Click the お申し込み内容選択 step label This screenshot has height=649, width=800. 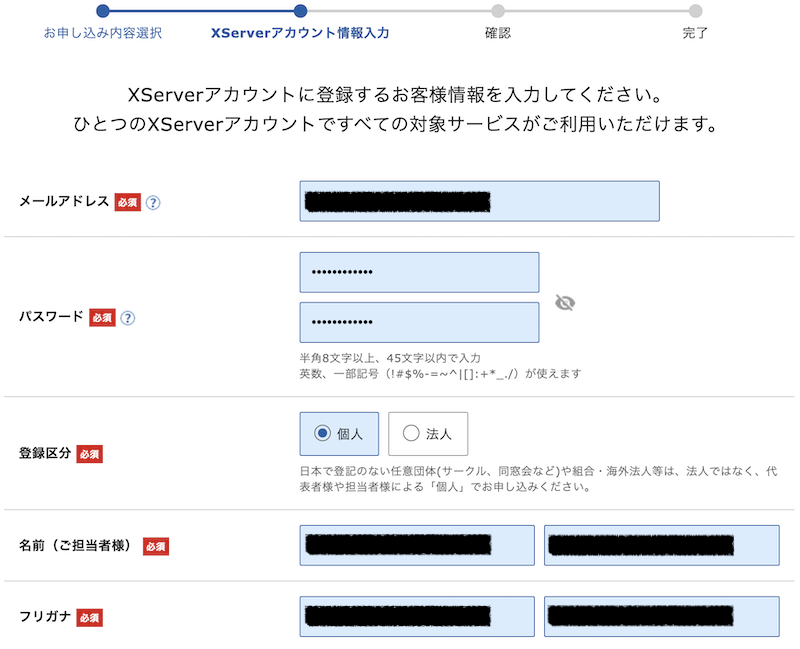(x=103, y=32)
